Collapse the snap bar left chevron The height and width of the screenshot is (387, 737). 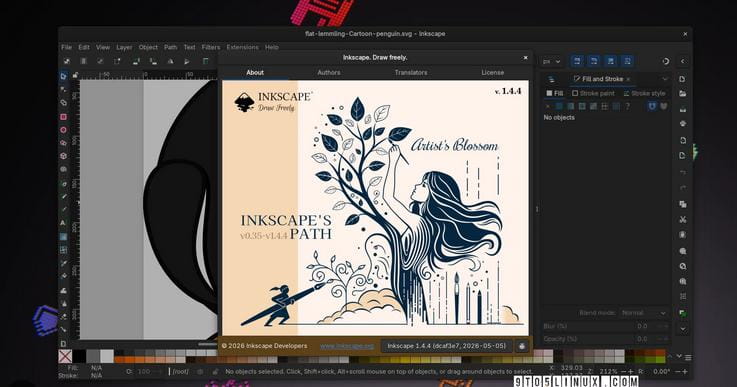682,61
